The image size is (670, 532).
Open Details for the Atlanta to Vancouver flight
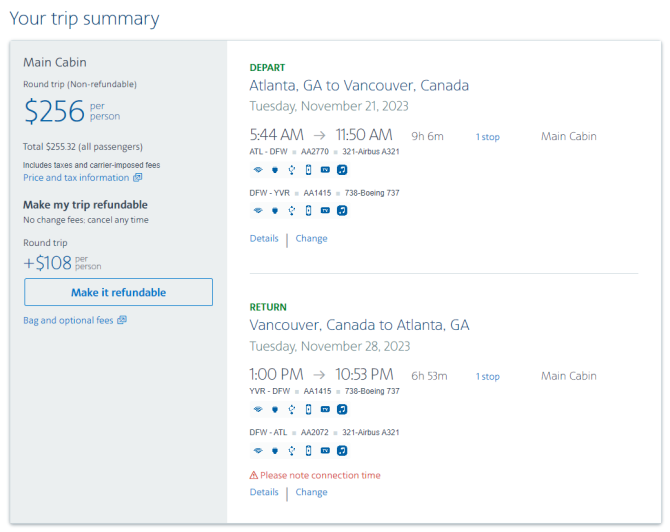[x=264, y=238]
